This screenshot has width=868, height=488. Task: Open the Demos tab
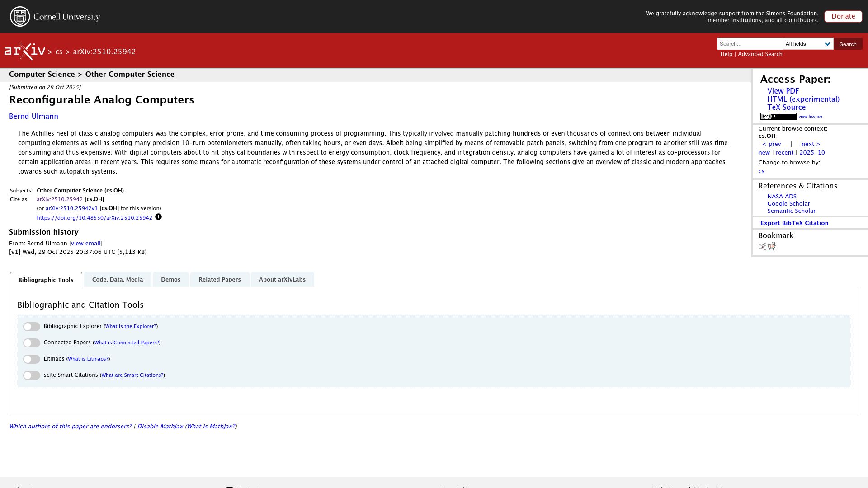[x=171, y=280]
